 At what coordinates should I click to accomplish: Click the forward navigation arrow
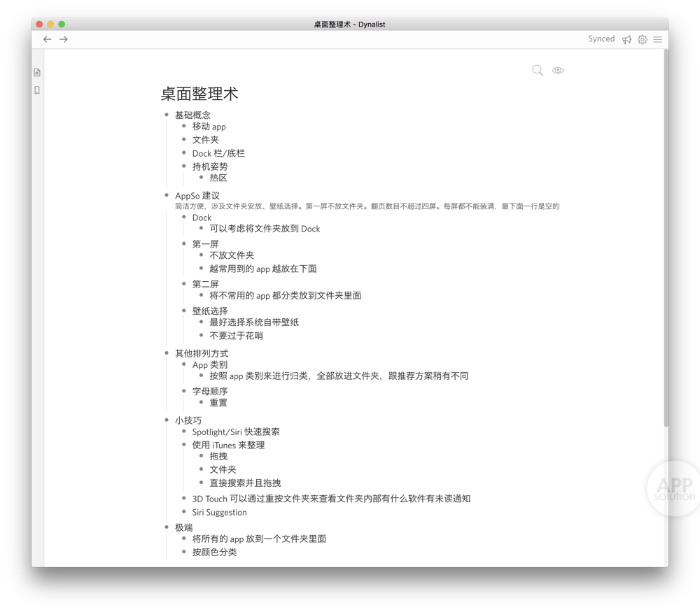click(64, 39)
